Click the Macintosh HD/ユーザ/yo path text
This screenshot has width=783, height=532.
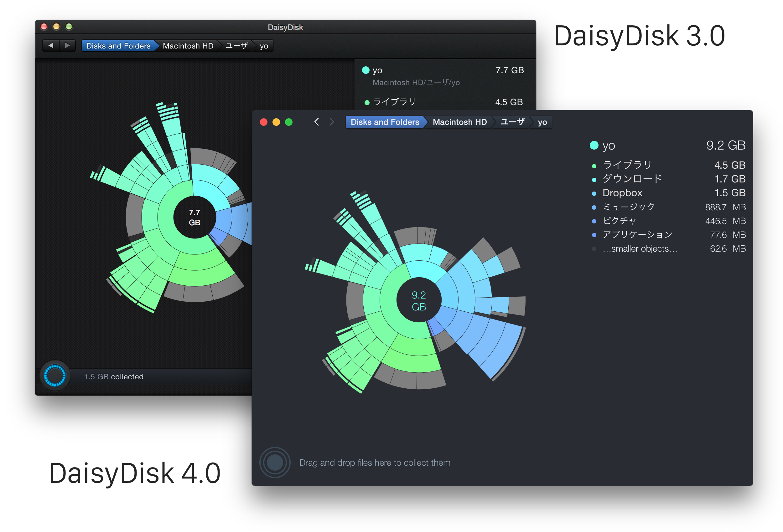(x=416, y=83)
